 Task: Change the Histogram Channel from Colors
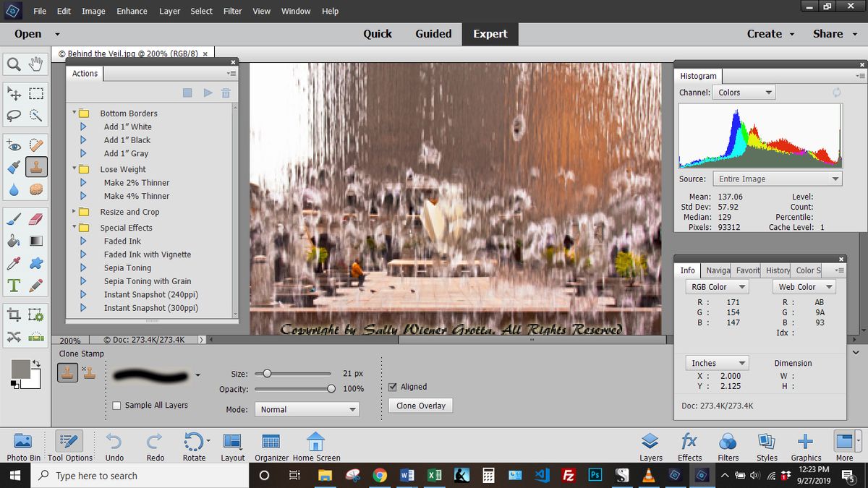[x=744, y=92]
